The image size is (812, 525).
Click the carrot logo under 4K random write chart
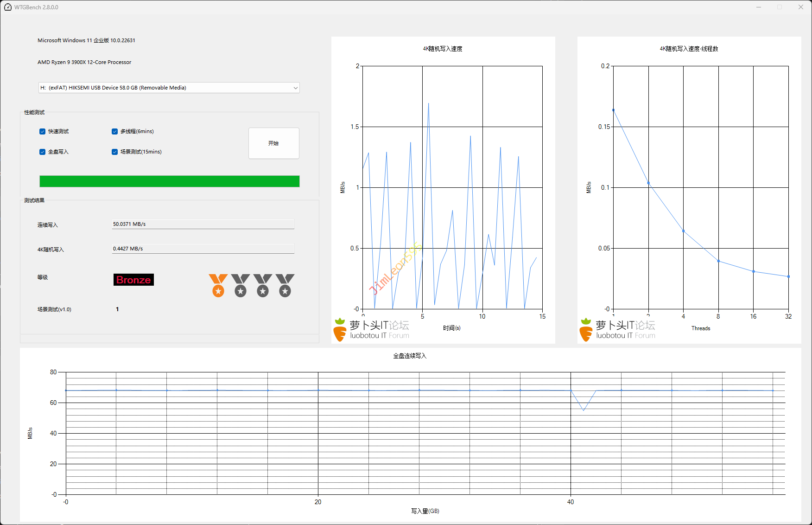coord(340,330)
